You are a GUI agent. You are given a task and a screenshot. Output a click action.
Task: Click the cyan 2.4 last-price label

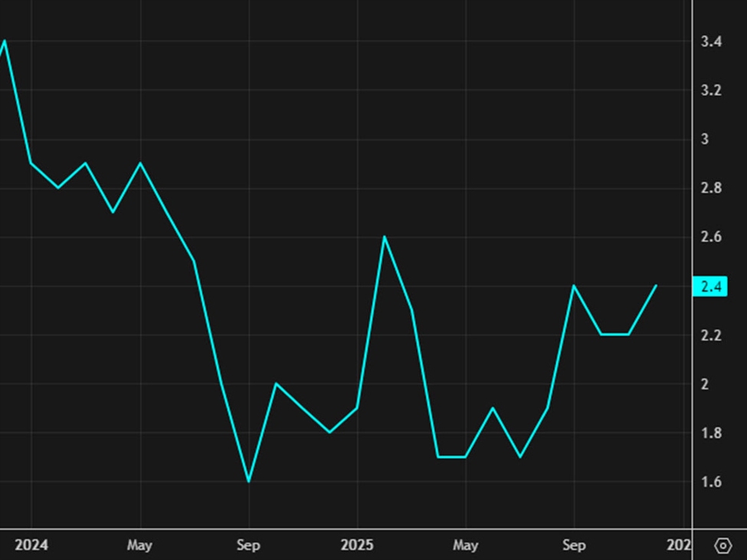pyautogui.click(x=709, y=287)
